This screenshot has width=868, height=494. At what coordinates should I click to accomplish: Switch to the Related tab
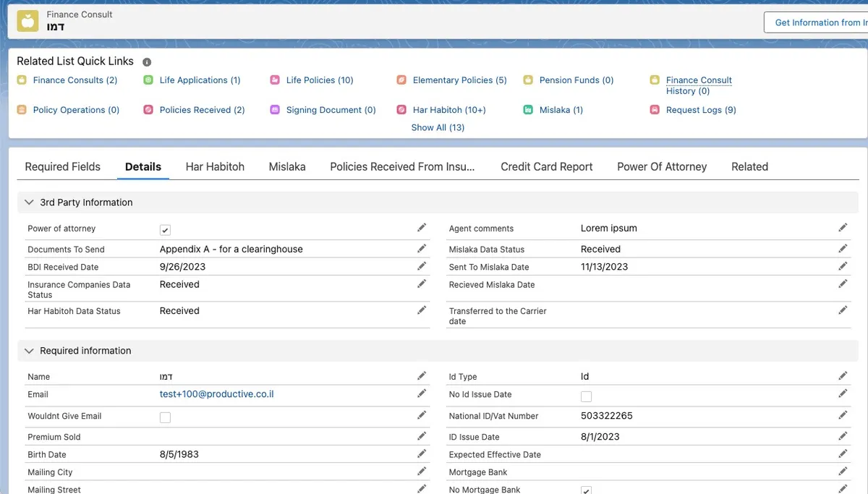(749, 166)
